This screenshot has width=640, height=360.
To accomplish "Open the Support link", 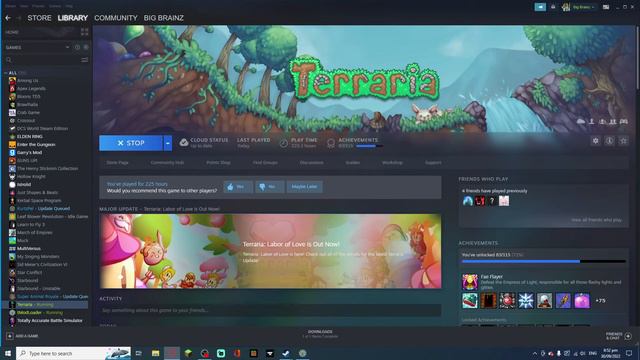I will pyautogui.click(x=433, y=162).
